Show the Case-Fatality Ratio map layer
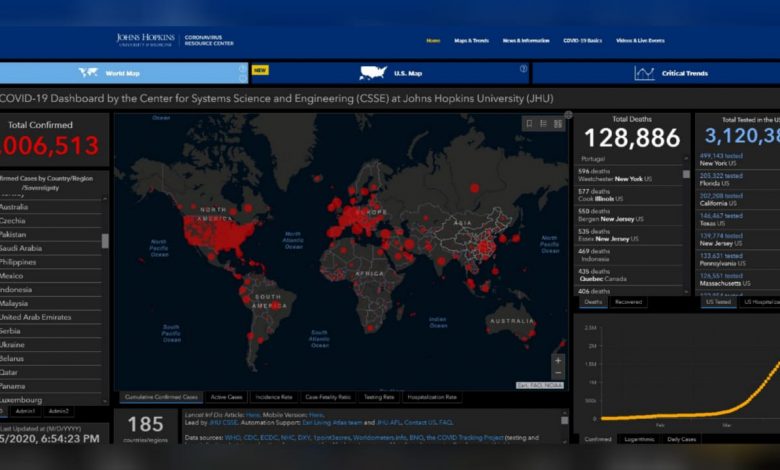The image size is (780, 470). click(x=328, y=397)
